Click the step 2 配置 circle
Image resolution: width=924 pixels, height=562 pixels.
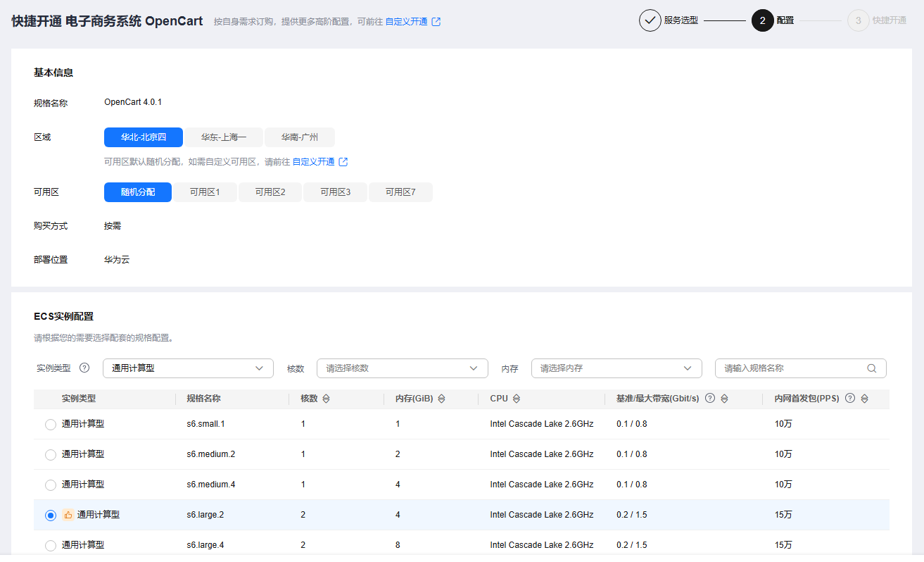762,20
